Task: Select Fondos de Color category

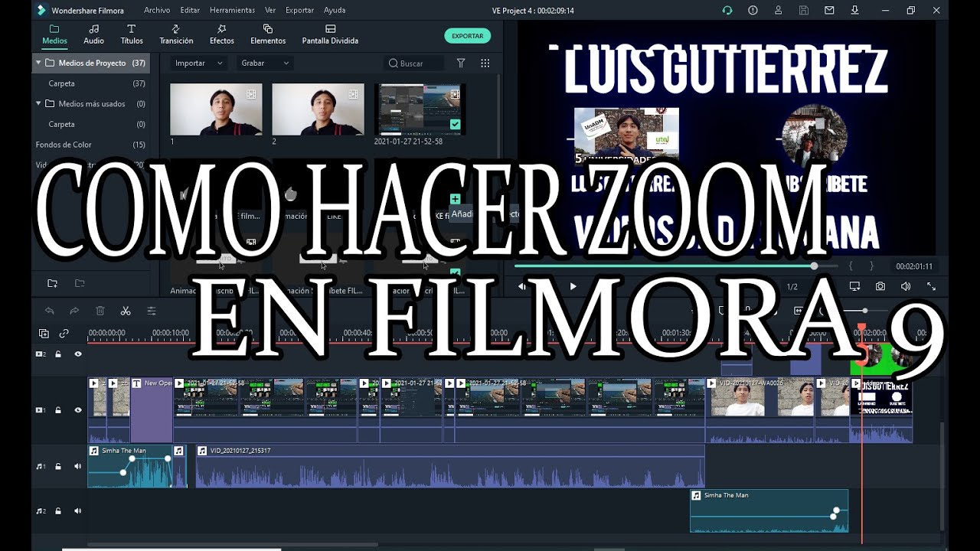Action: coord(64,145)
